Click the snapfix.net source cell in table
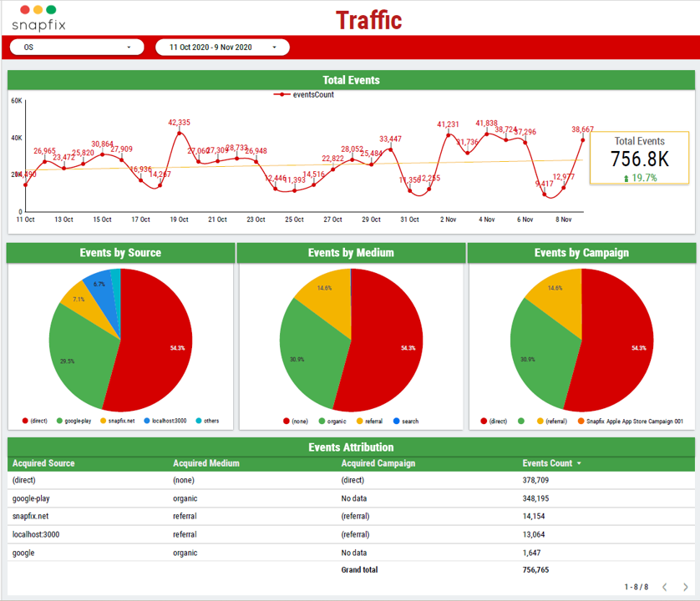The image size is (700, 601). point(30,516)
